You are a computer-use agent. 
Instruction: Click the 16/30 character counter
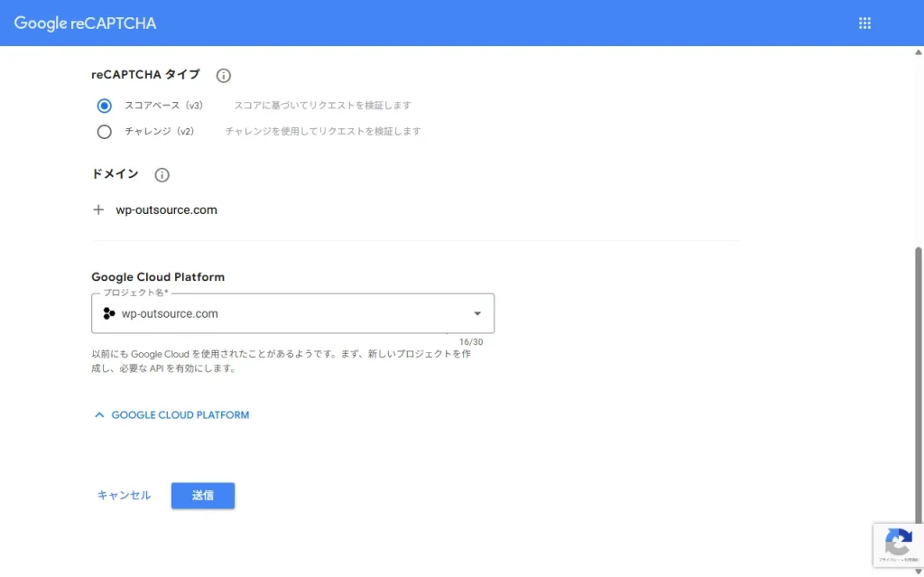(471, 342)
